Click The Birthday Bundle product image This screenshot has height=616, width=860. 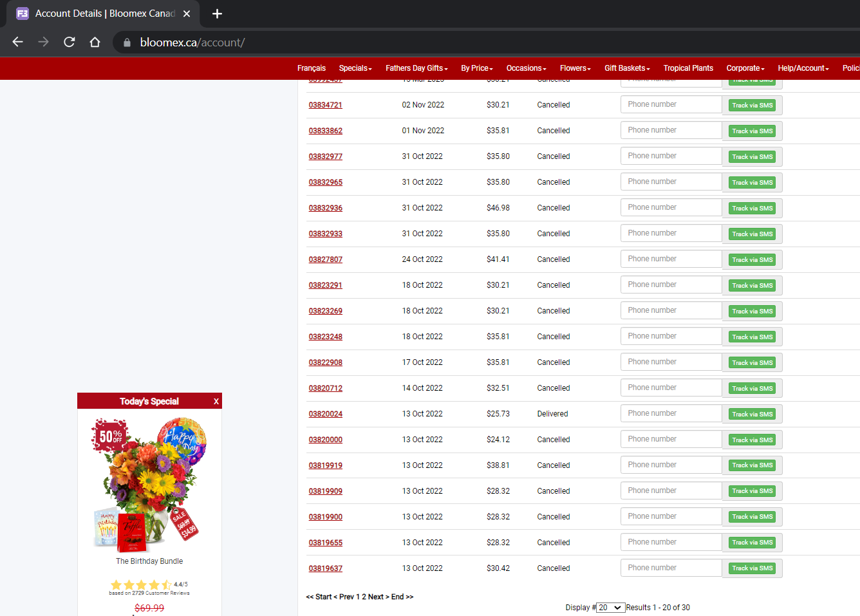click(x=149, y=485)
